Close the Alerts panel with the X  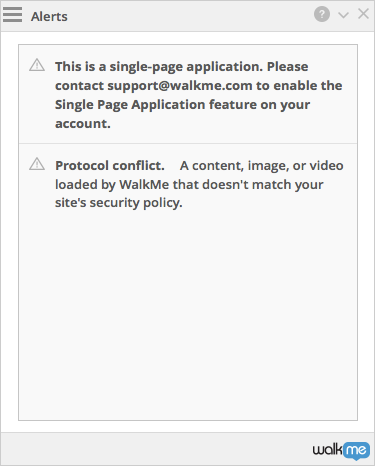(363, 14)
